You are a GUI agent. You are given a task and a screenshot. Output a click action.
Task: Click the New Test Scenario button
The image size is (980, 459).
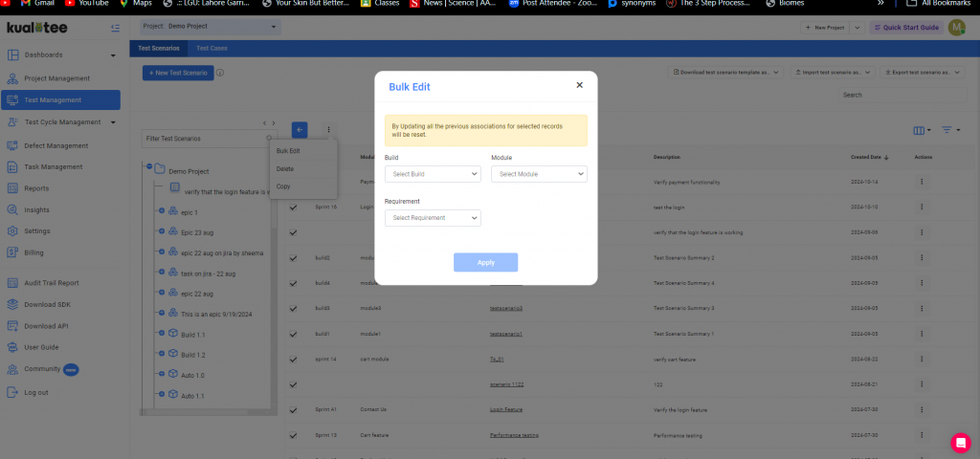(x=178, y=73)
